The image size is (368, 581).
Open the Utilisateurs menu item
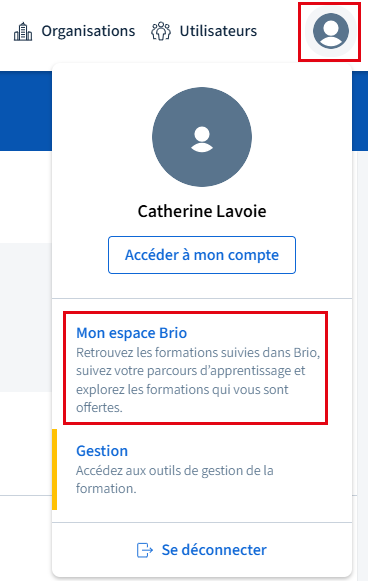pyautogui.click(x=204, y=31)
